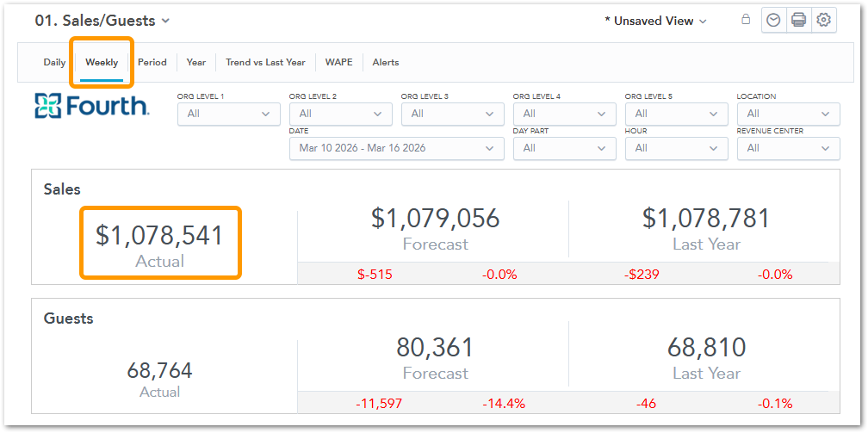Screen dimensions: 868x433
Task: Open the Trend vs Last Year tab
Action: coord(265,62)
